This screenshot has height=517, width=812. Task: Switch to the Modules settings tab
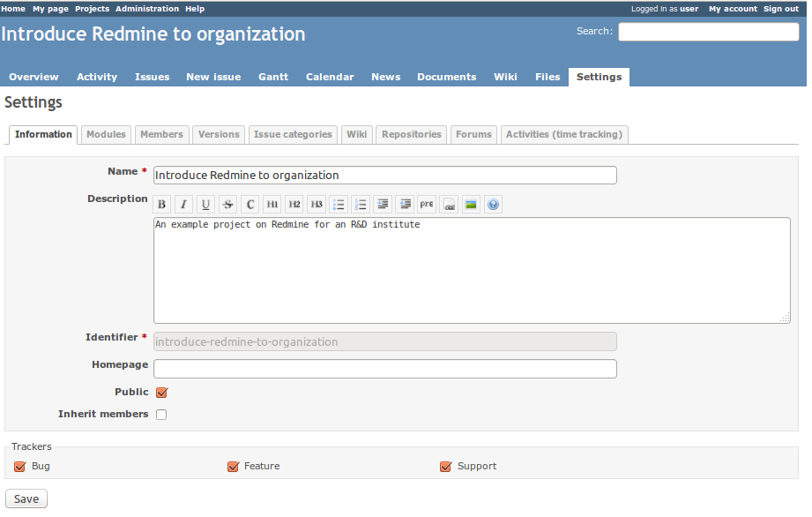[106, 135]
